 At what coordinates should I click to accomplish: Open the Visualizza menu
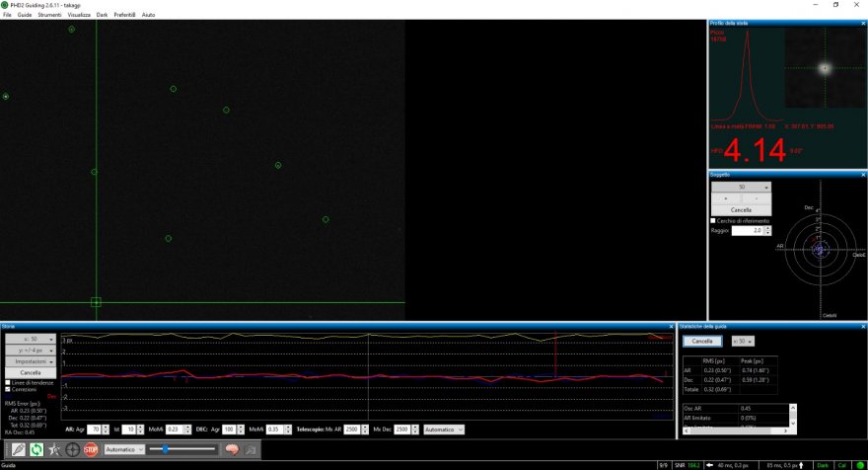79,15
